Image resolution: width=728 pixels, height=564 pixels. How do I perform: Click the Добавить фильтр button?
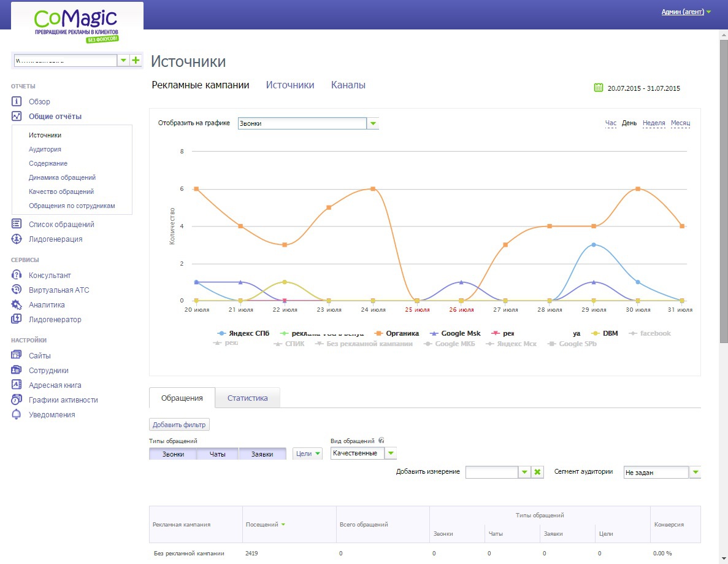[x=179, y=425]
